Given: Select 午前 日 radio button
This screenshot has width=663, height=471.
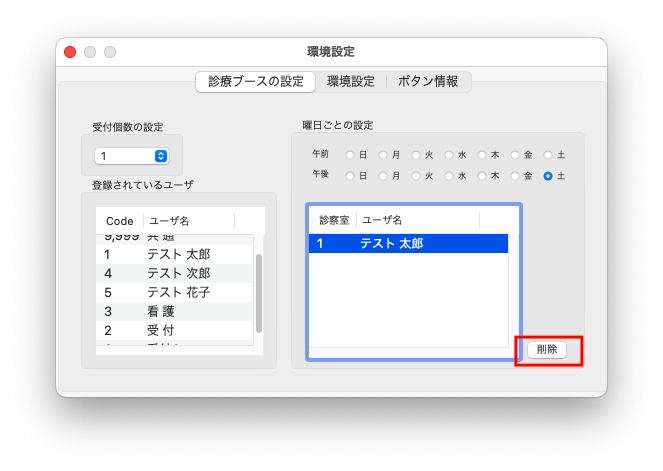Looking at the screenshot, I should point(350,155).
